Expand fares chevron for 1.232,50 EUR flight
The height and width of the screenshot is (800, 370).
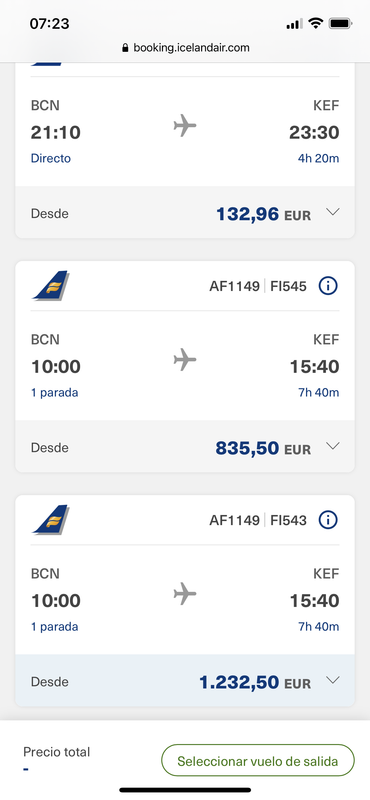(333, 680)
